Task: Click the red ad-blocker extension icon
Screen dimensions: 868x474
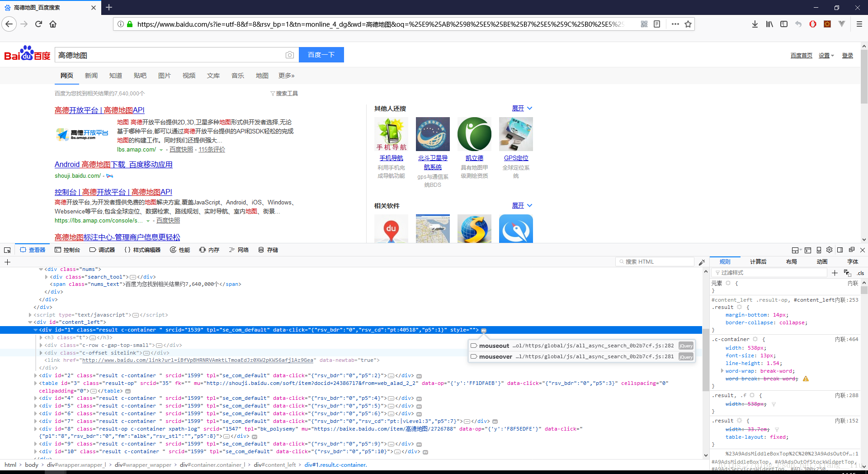Action: point(812,24)
